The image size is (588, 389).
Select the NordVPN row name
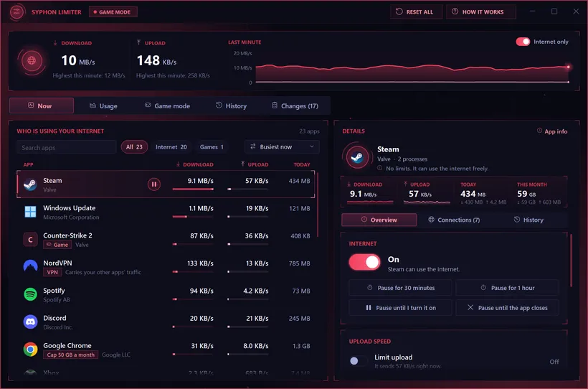pos(57,263)
